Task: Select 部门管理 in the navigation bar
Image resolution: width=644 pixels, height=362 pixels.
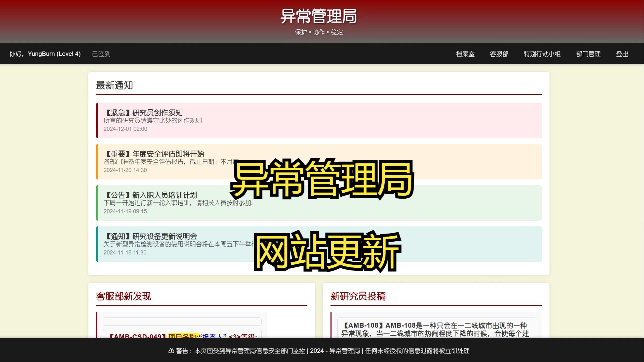Action: coord(588,54)
